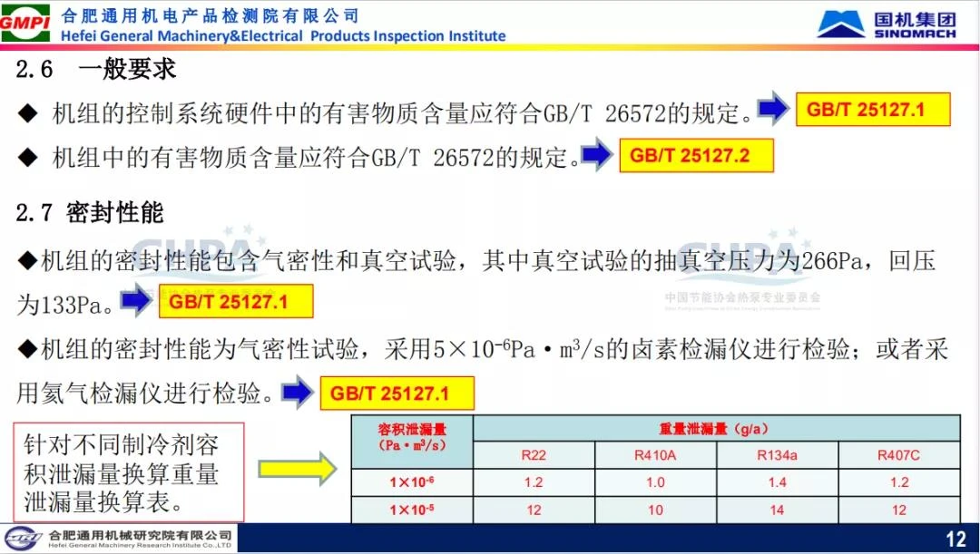Click the blue arrow after 用氦气检漏仪进行检验
Image resolution: width=980 pixels, height=554 pixels.
tap(298, 393)
